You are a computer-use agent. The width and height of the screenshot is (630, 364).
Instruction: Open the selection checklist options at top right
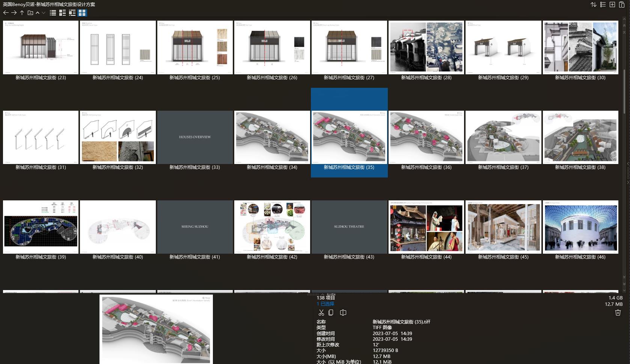pyautogui.click(x=603, y=5)
